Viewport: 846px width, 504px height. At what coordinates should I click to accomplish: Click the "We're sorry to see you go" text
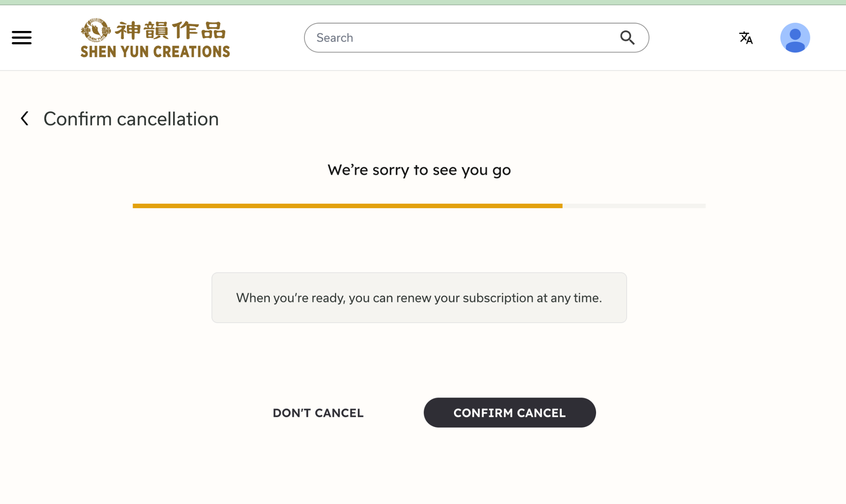point(419,170)
